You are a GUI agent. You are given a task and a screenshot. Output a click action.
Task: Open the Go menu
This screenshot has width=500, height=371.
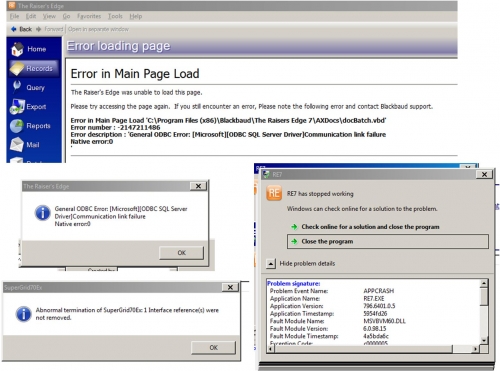point(66,16)
